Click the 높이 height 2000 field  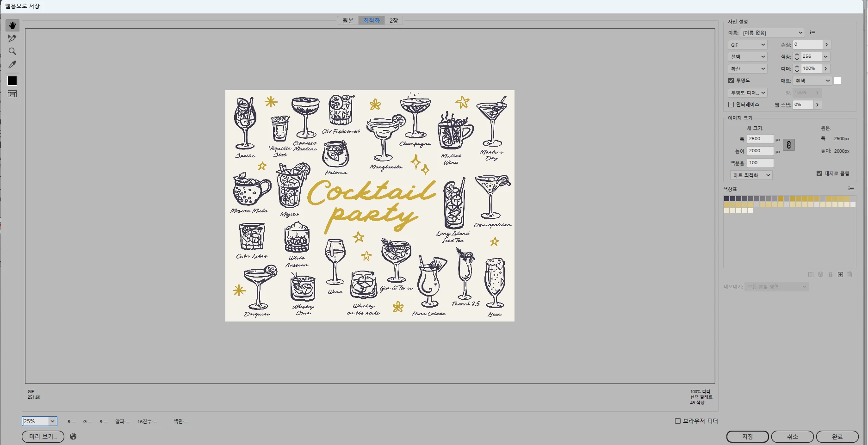tap(760, 151)
